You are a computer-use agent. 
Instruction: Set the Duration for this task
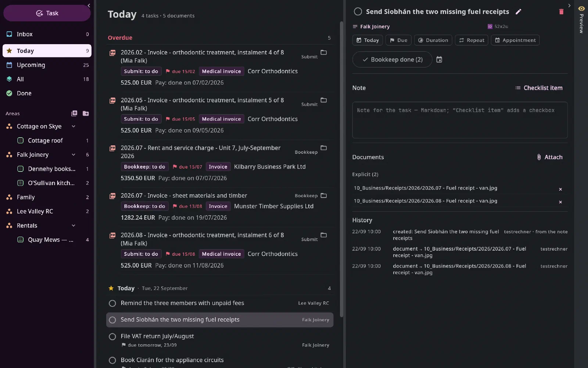pyautogui.click(x=433, y=40)
